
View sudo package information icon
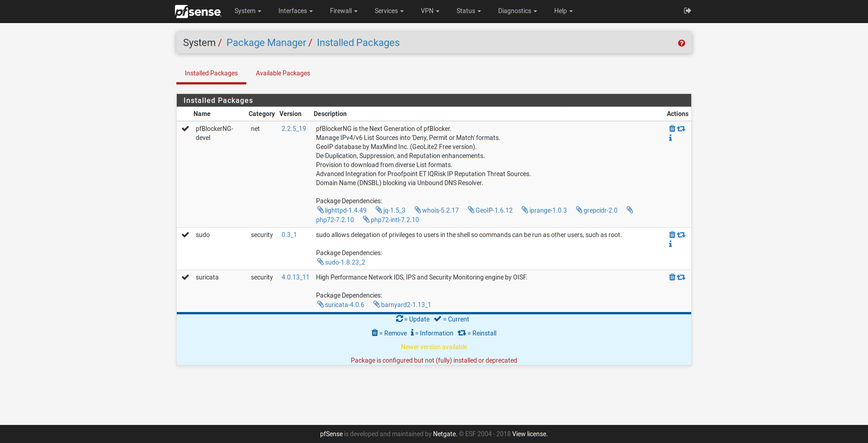pos(670,244)
